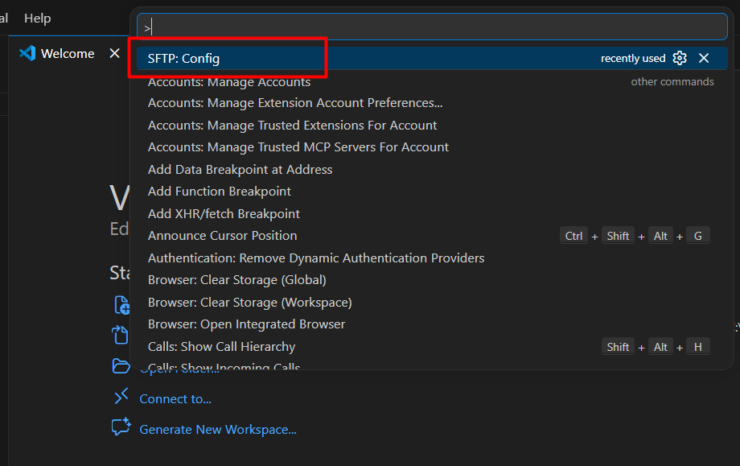Click the Open Folder icon under Start
The width and height of the screenshot is (740, 466).
pos(121,366)
